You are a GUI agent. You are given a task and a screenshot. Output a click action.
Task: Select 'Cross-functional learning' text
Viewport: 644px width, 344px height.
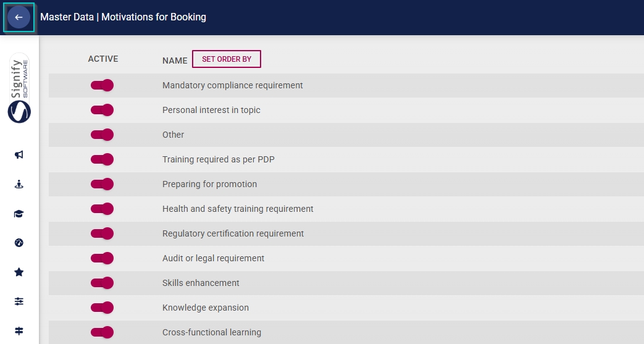212,332
